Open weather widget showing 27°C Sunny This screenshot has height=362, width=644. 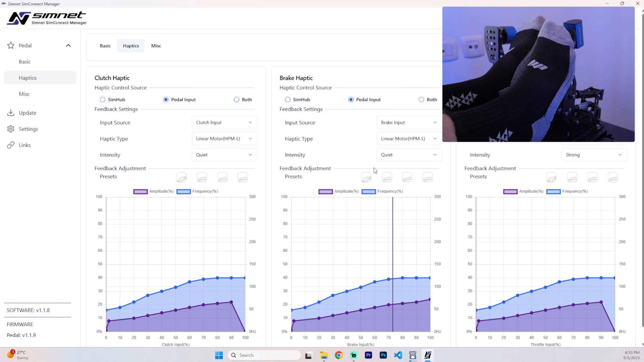19,355
